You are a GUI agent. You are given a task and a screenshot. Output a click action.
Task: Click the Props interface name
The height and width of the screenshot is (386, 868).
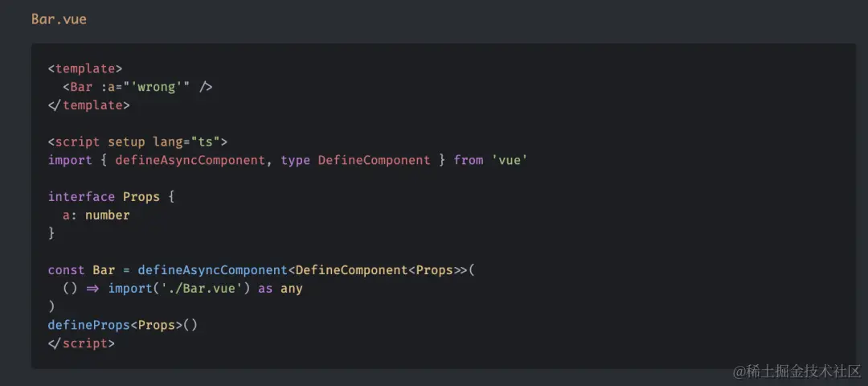tap(141, 196)
